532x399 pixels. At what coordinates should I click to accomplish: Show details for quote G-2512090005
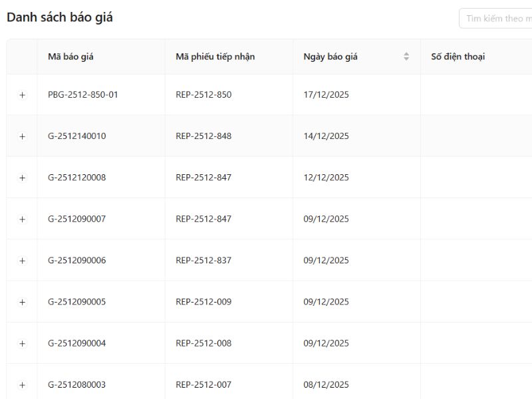(x=22, y=302)
